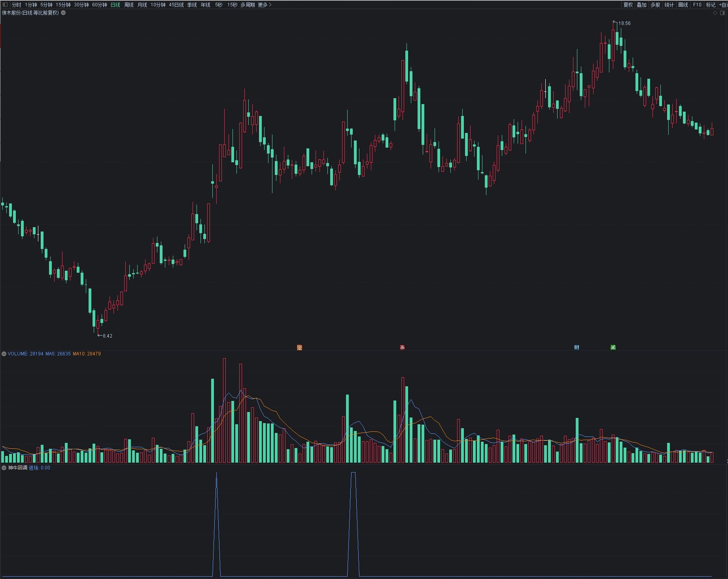Viewport: 728px width, 579px height.
Task: Select the 1分钟 period
Action: (x=31, y=5)
